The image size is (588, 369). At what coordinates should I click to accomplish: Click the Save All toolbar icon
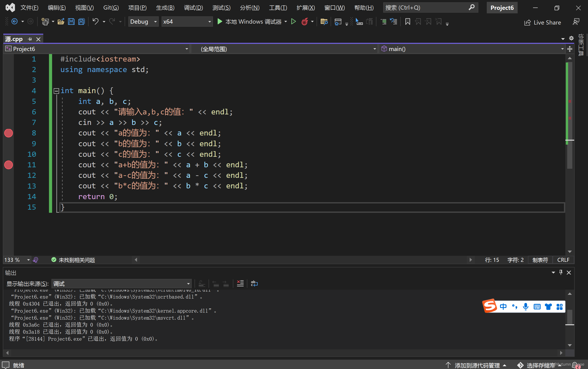tap(81, 22)
